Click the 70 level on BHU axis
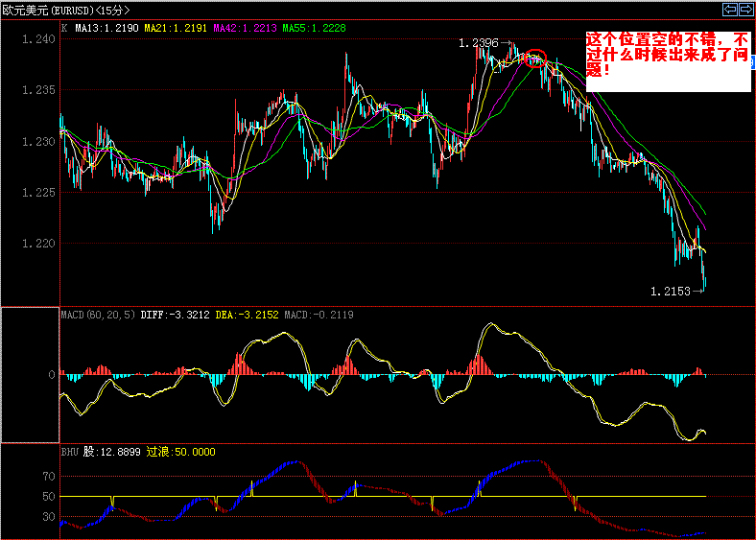Screen dimensions: 756x540 [49, 477]
